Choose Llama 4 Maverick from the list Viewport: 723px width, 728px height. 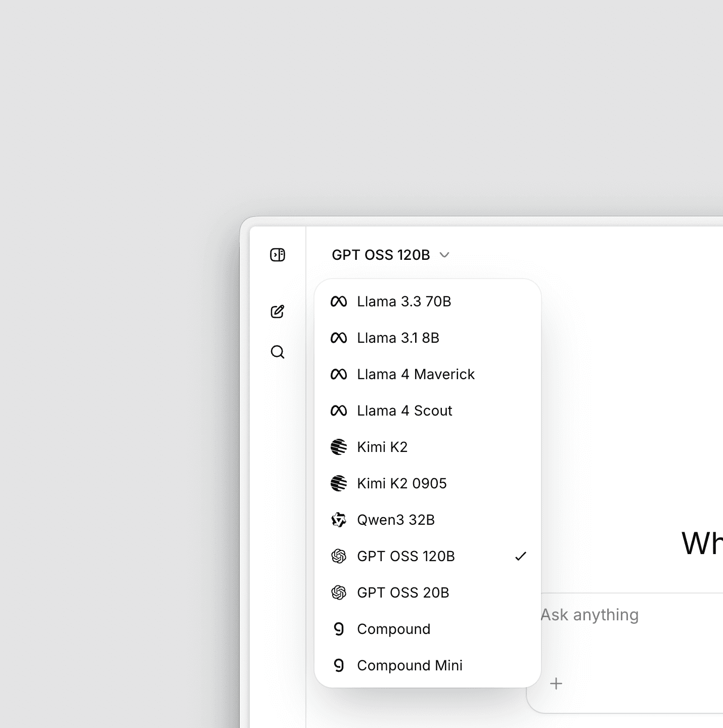pos(416,375)
